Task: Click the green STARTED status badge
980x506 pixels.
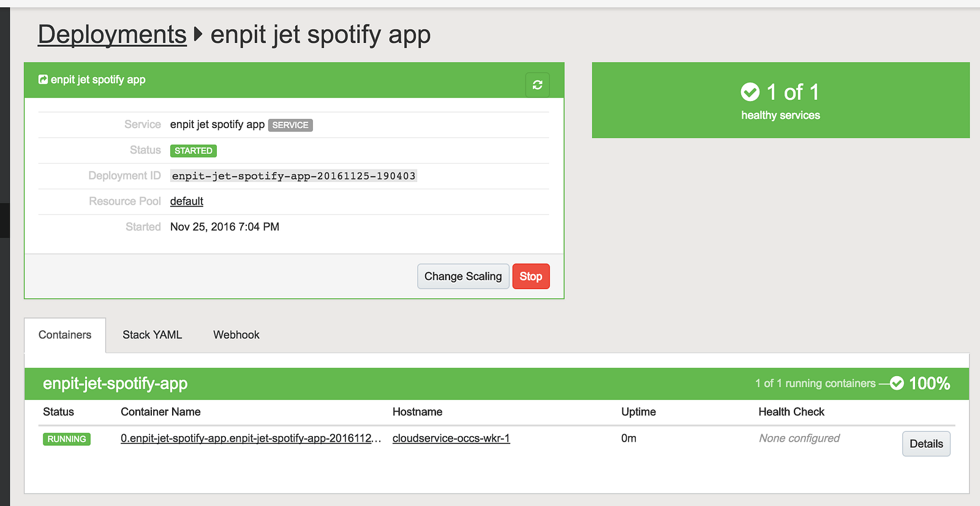Action: tap(193, 151)
